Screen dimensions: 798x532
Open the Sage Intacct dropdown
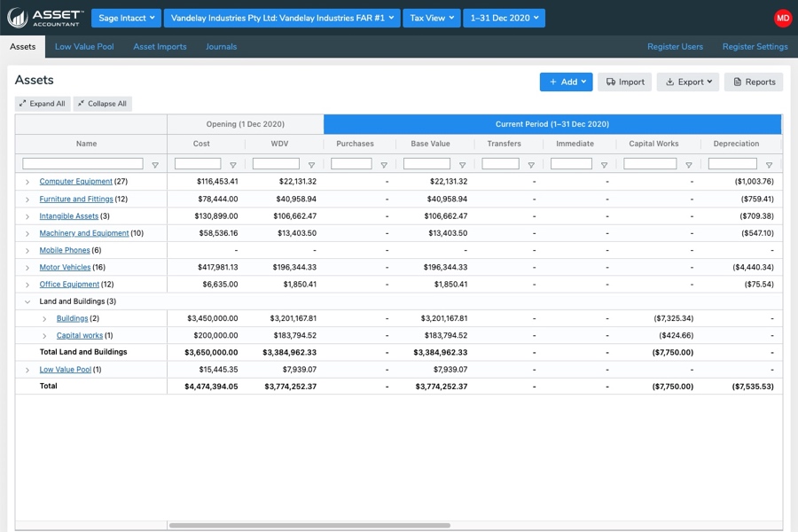tap(125, 18)
